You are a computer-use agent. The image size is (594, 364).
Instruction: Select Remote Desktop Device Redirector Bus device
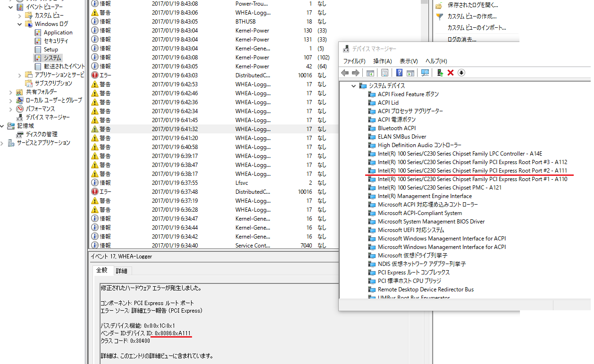[426, 290]
